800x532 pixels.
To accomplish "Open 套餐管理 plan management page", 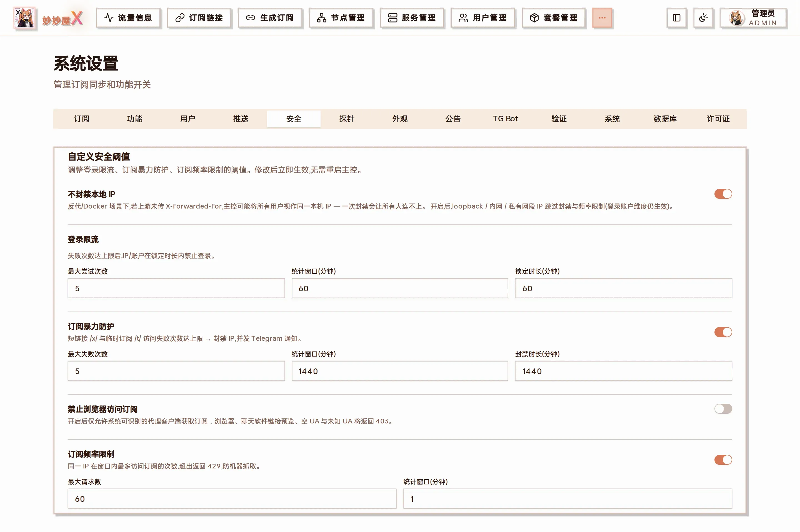I will point(554,18).
